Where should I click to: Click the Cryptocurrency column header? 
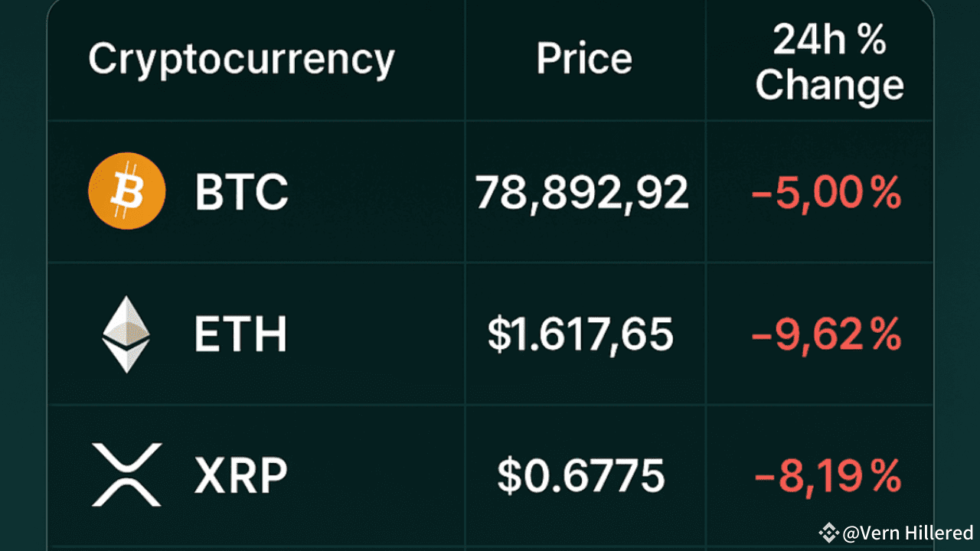click(x=241, y=59)
